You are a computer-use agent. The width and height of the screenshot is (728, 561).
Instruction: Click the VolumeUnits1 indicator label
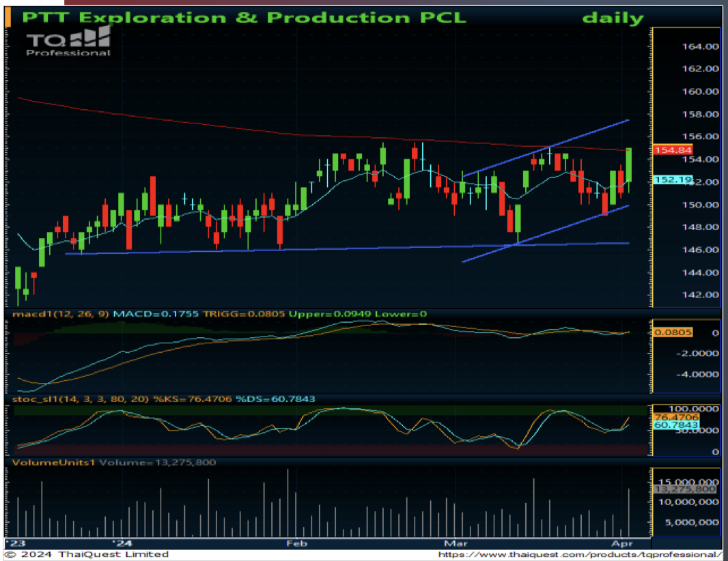(x=53, y=463)
